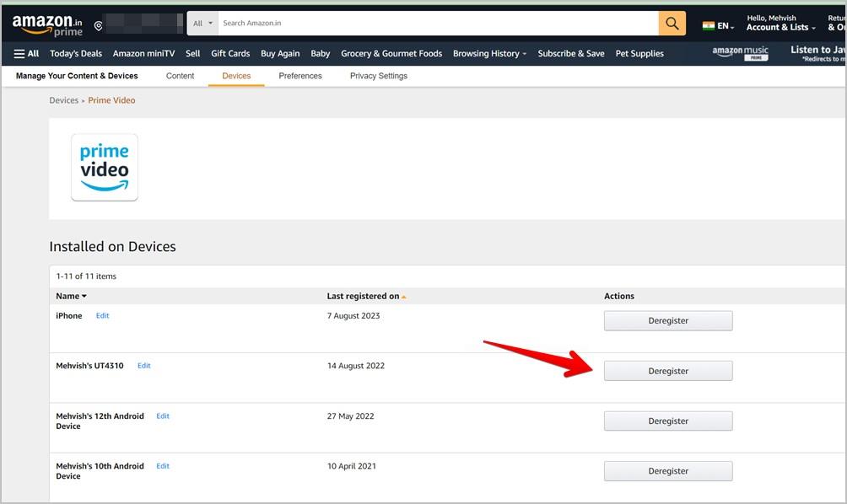Select the '14 August 2022' date cell
Image resolution: width=847 pixels, height=504 pixels.
(x=356, y=365)
